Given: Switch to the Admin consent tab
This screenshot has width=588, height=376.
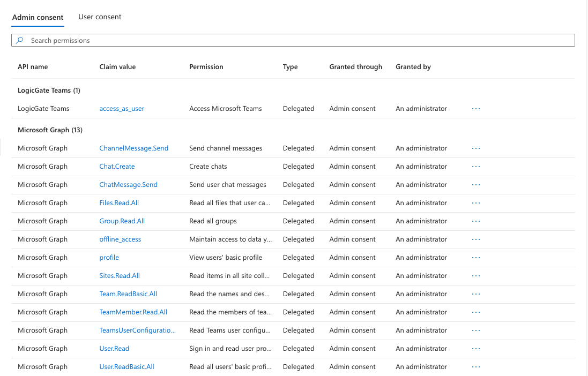Looking at the screenshot, I should point(38,17).
